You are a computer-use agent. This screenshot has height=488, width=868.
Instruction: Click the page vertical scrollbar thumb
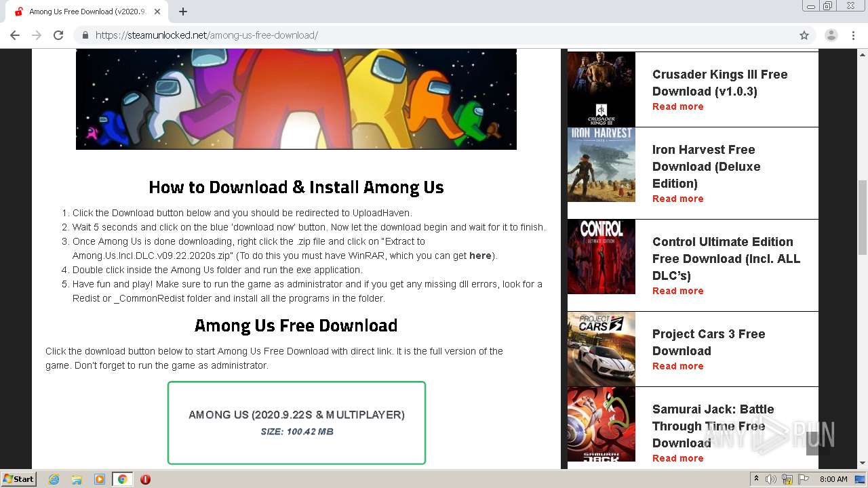tap(863, 217)
